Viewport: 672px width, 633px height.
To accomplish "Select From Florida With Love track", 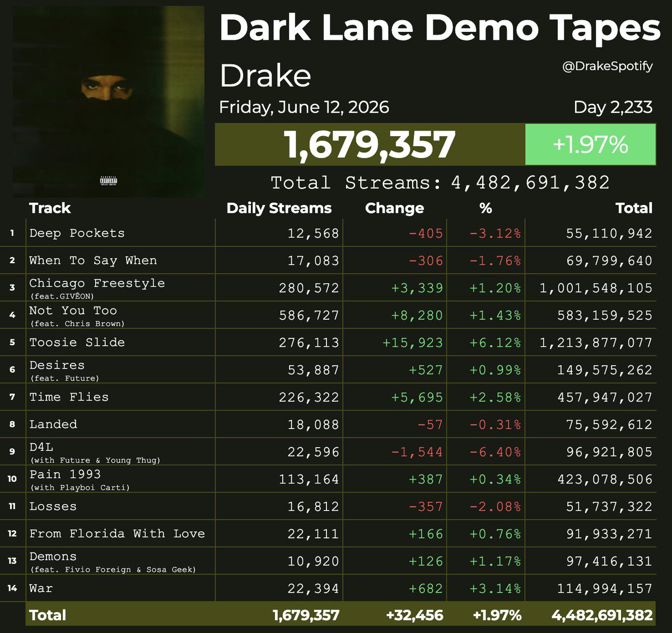I will [117, 534].
